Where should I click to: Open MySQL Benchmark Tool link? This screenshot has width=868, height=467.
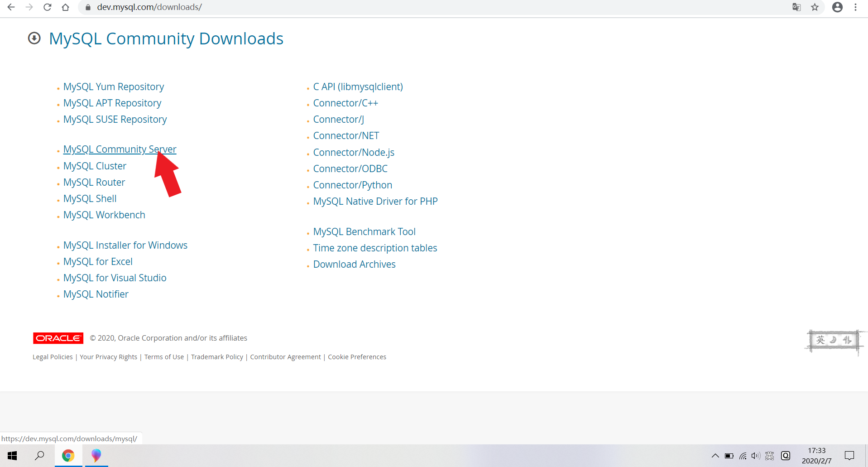(364, 231)
